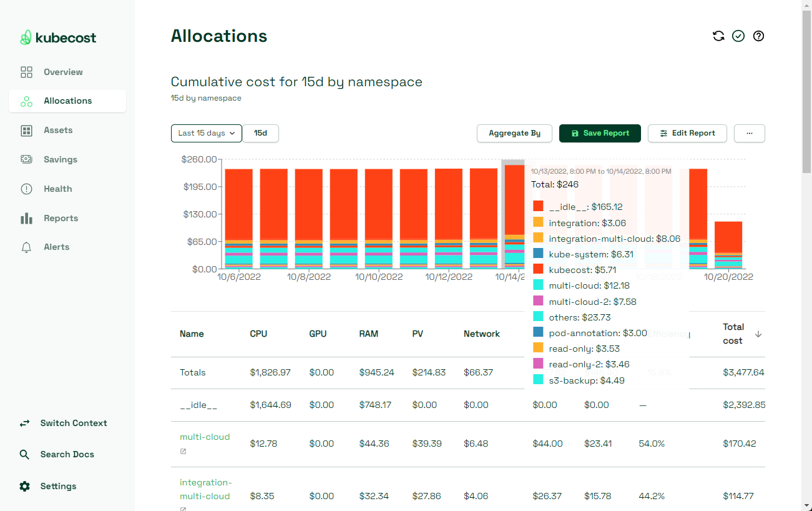Expand the Last 15 days dropdown
The height and width of the screenshot is (511, 812).
(x=207, y=133)
